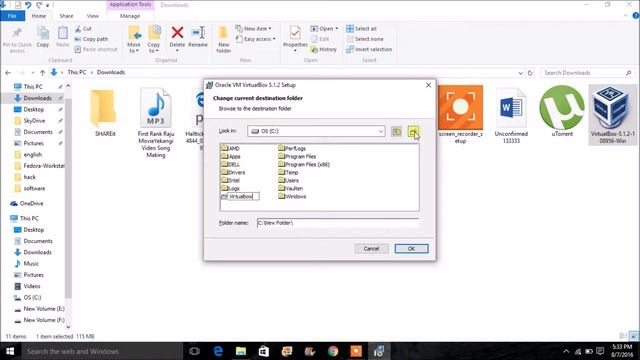
Task: Click the Search Downloads box
Action: (587, 73)
